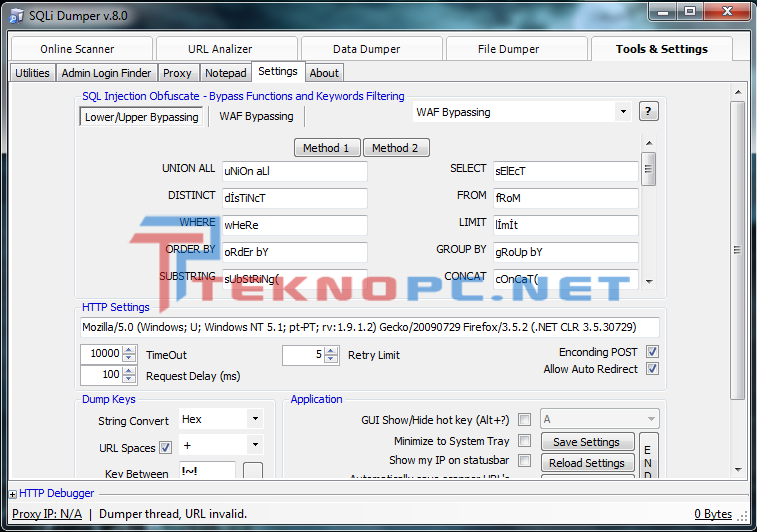
Task: Open the Notepad sub-tab
Action: [225, 73]
